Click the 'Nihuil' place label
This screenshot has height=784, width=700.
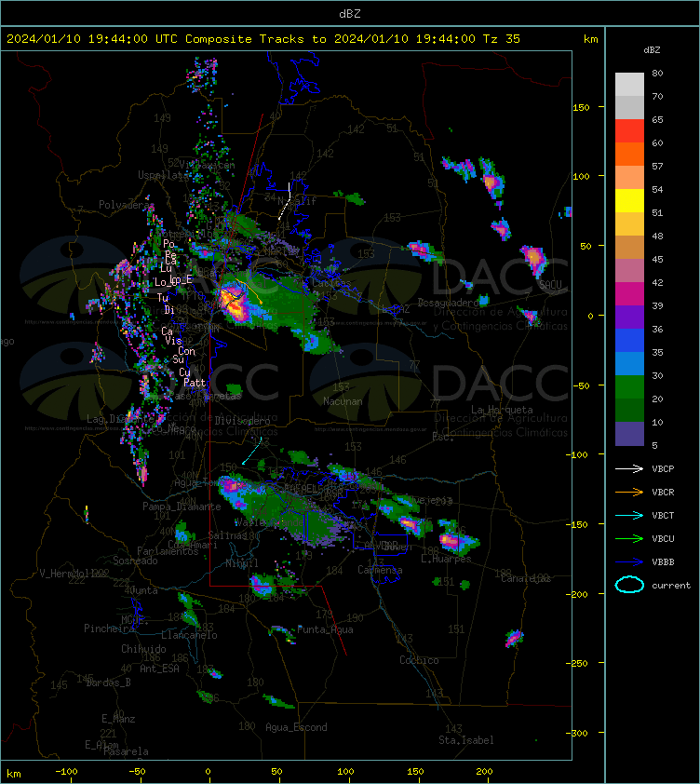coord(242,563)
